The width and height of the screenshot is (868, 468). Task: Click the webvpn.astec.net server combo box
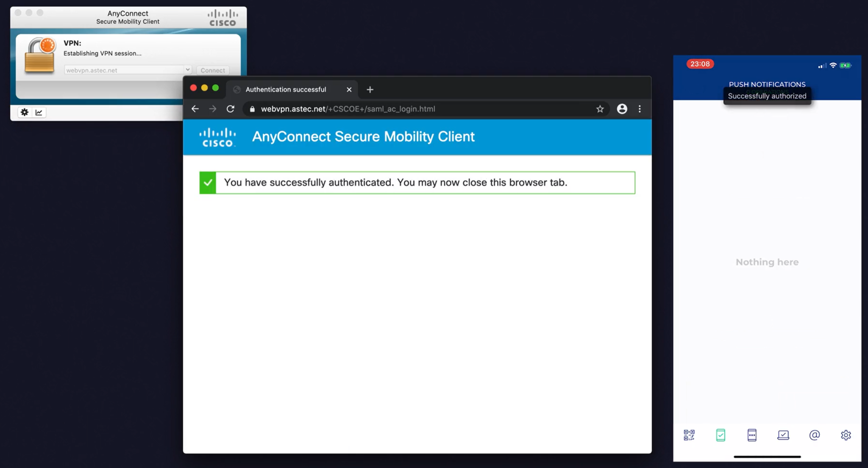pyautogui.click(x=123, y=70)
